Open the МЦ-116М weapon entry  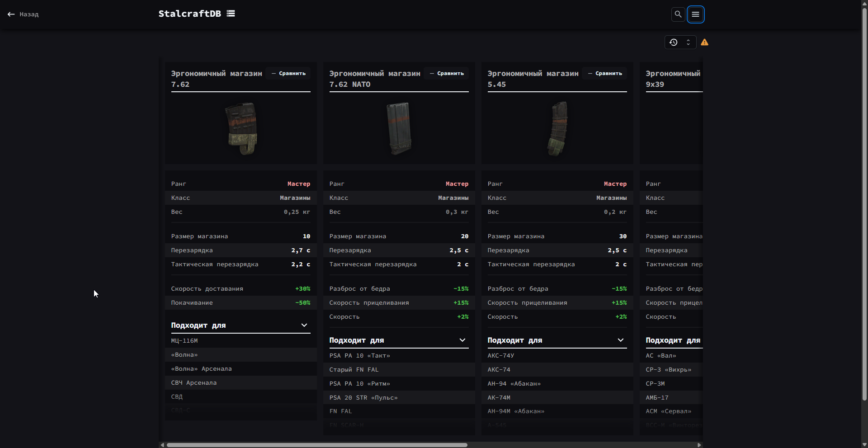coord(184,341)
